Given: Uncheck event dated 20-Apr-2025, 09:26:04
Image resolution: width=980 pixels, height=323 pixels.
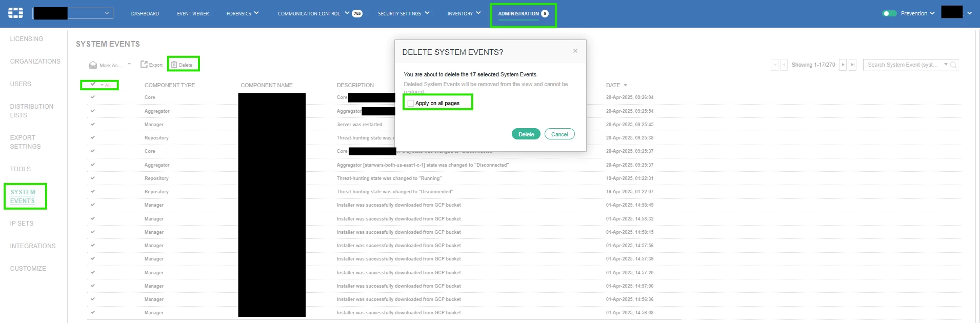Looking at the screenshot, I should pos(93,97).
